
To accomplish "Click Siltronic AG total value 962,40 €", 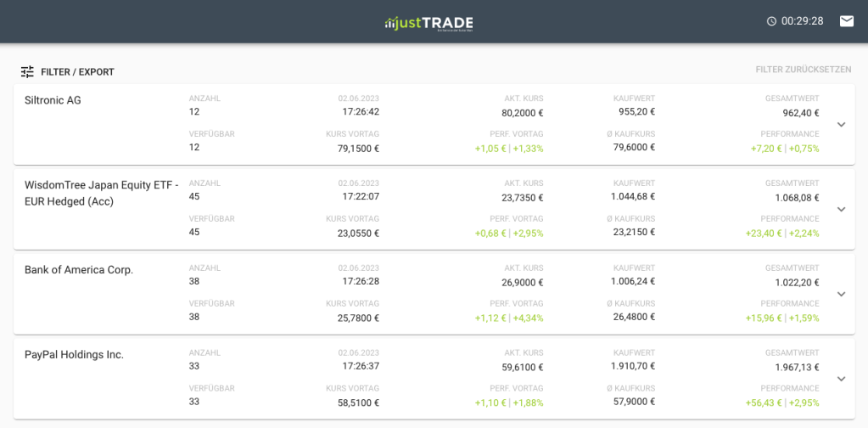I will (800, 113).
